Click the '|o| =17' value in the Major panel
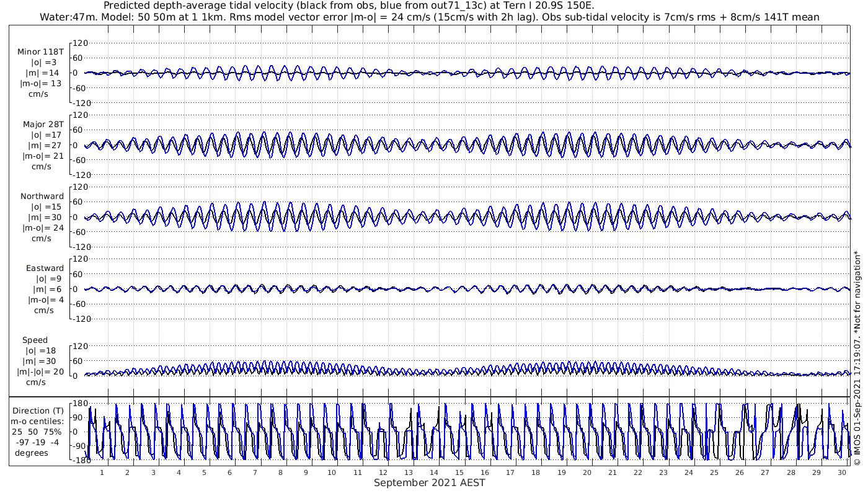This screenshot has width=868, height=496. (x=45, y=135)
